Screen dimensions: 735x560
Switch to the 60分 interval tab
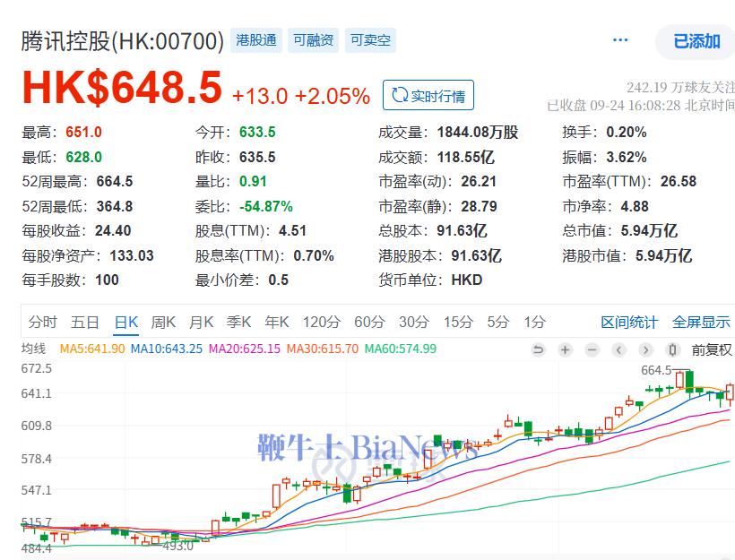368,322
